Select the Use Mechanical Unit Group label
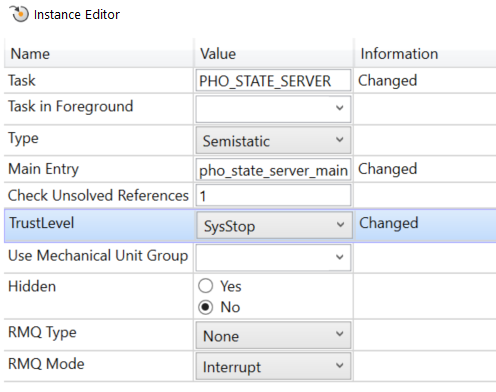Image resolution: width=496 pixels, height=392 pixels. pos(98,256)
